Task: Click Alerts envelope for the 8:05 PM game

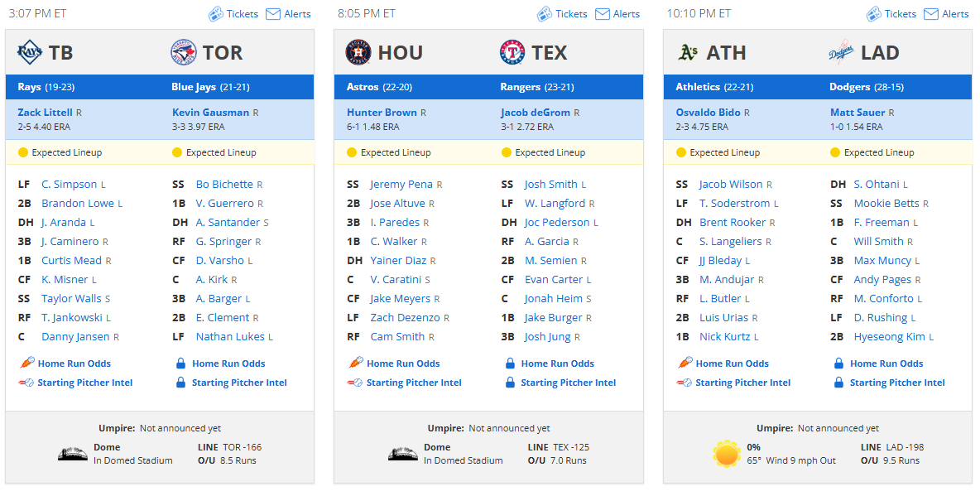Action: [602, 14]
